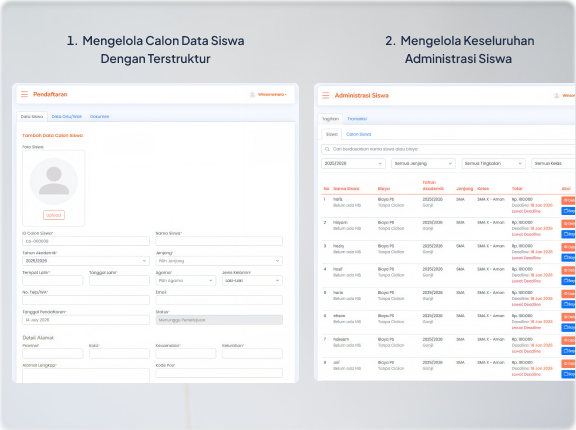Image resolution: width=576 pixels, height=430 pixels.
Task: Click the student photo placeholder avatar
Action: tap(54, 181)
